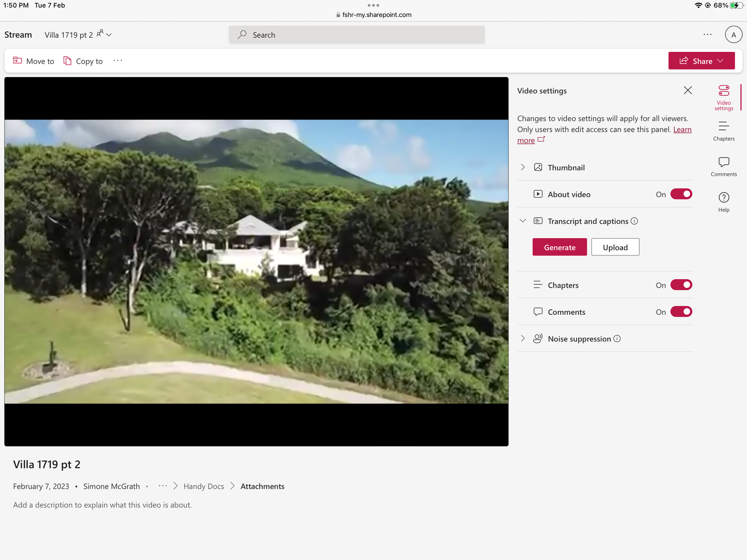Screen dimensions: 747x560
Task: Collapse the Transcript and captions section
Action: 523,221
